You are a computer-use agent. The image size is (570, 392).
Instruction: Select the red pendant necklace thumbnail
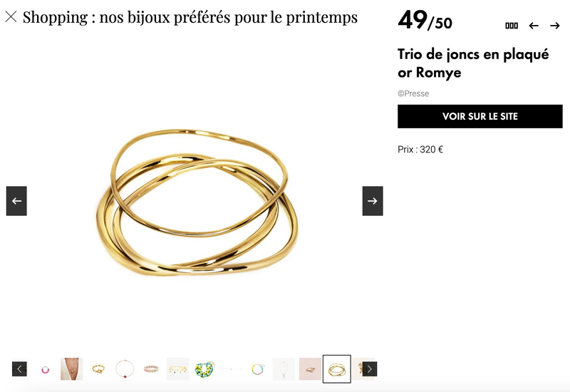(x=125, y=369)
